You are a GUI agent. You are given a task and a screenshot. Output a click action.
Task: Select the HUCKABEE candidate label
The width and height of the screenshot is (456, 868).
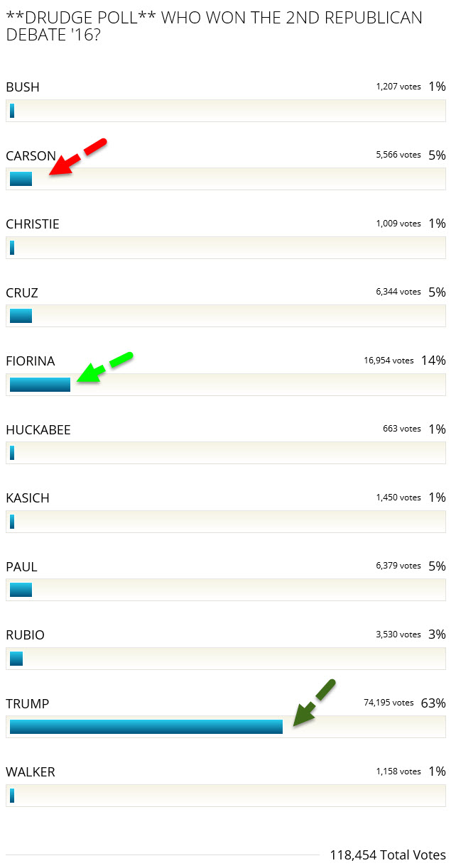(38, 430)
